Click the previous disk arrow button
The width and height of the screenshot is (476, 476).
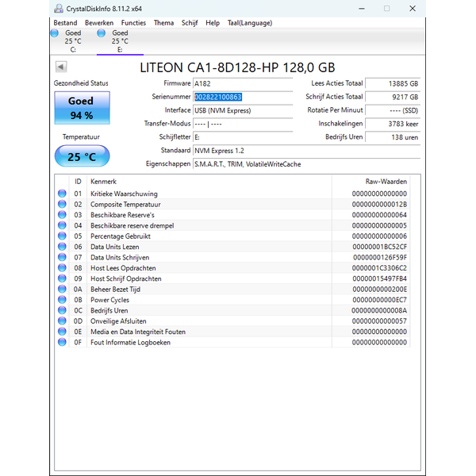tap(61, 67)
